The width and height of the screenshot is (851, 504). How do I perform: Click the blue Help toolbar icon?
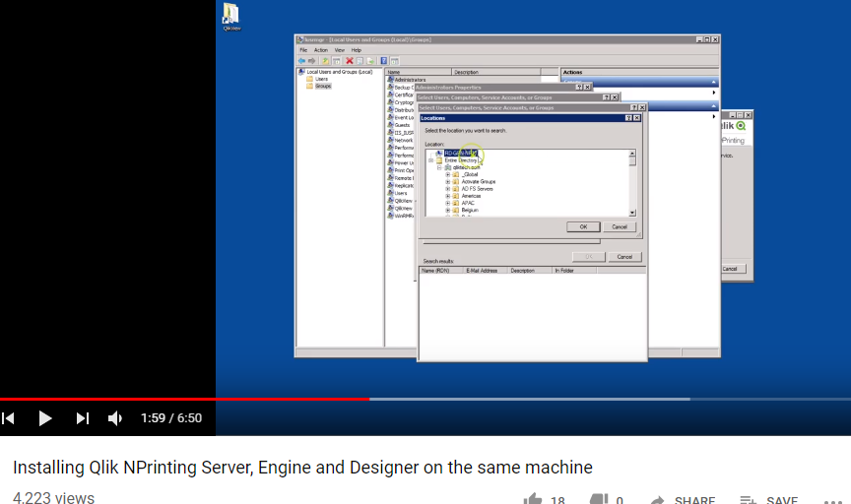point(384,61)
